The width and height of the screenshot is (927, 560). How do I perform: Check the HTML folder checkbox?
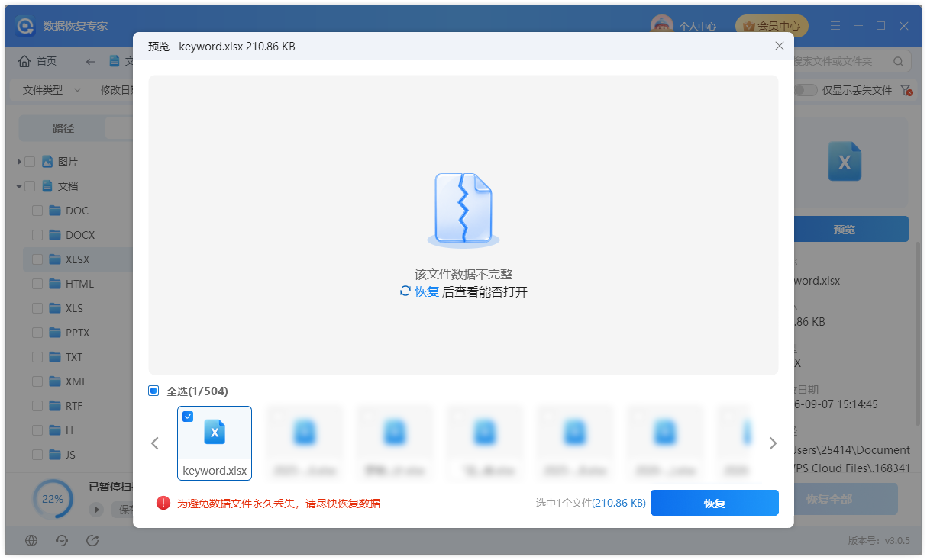coord(37,284)
